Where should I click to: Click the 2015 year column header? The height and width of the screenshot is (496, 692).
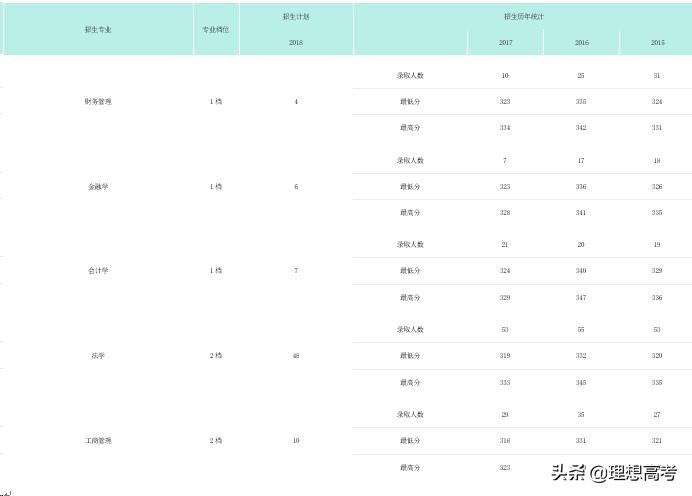coord(657,43)
